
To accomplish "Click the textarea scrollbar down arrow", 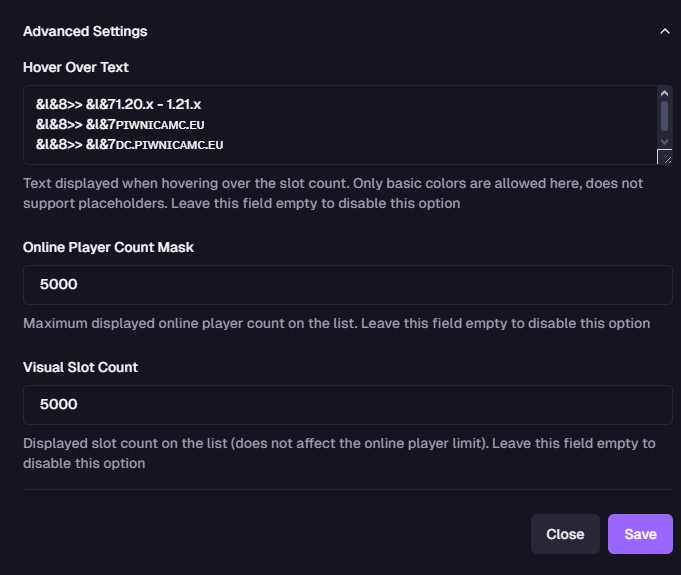I will click(x=664, y=140).
